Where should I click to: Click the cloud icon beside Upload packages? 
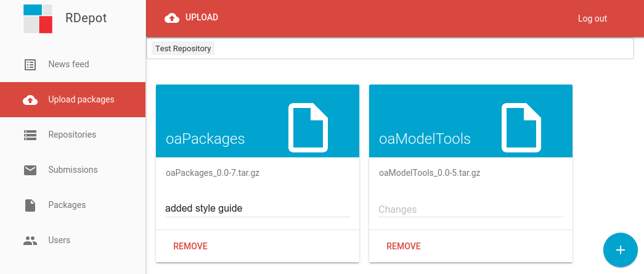[x=30, y=100]
